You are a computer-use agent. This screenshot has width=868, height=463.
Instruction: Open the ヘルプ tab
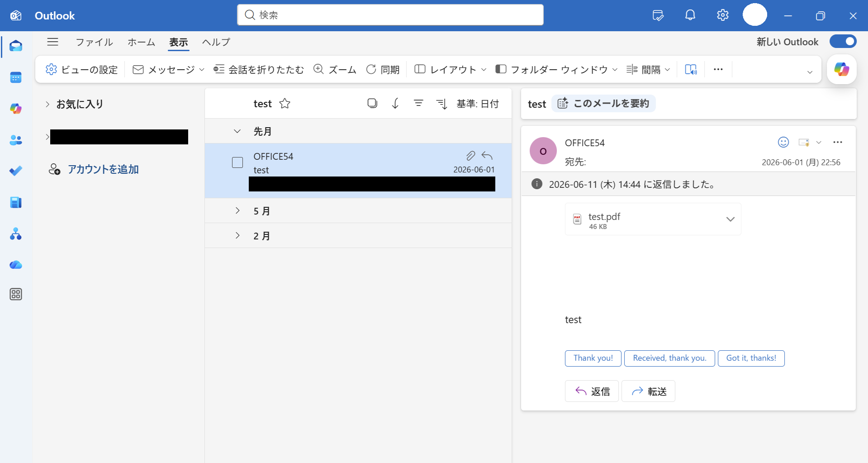216,42
